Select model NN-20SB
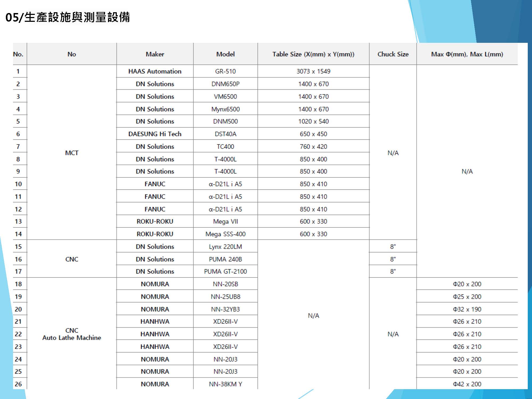This screenshot has height=399, width=532. (225, 284)
